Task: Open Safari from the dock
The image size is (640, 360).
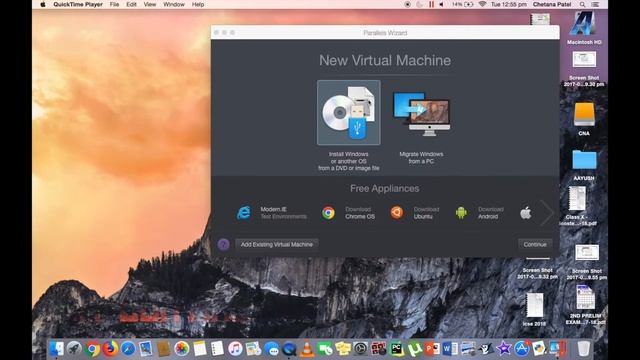Action: (128, 349)
